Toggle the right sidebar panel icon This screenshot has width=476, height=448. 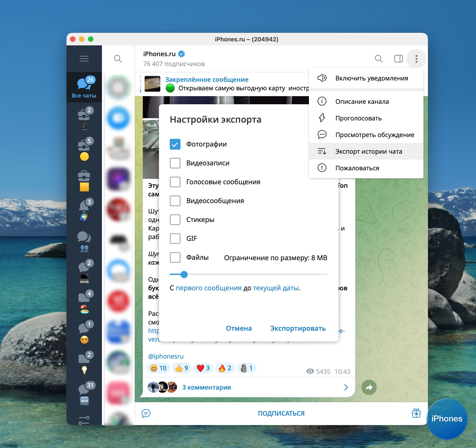pyautogui.click(x=398, y=59)
